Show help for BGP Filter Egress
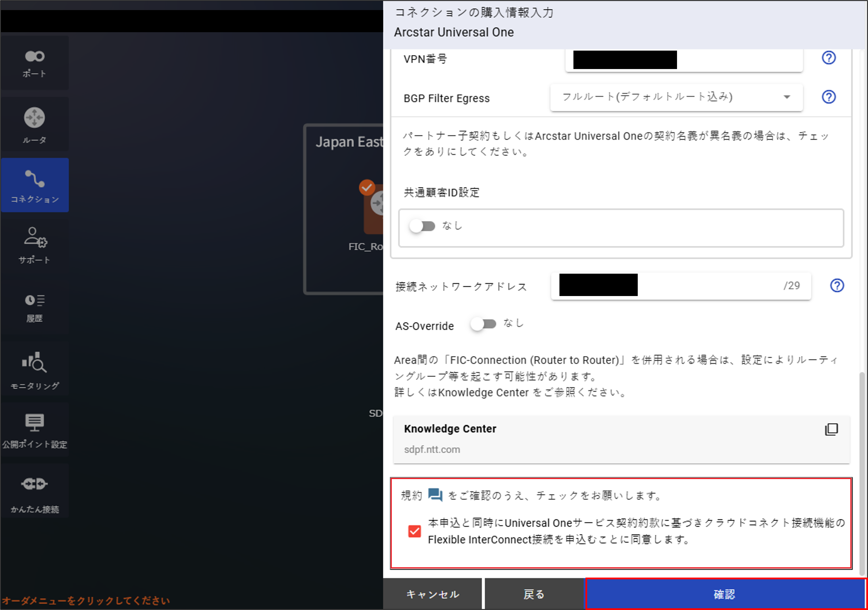This screenshot has height=610, width=868. click(x=829, y=97)
